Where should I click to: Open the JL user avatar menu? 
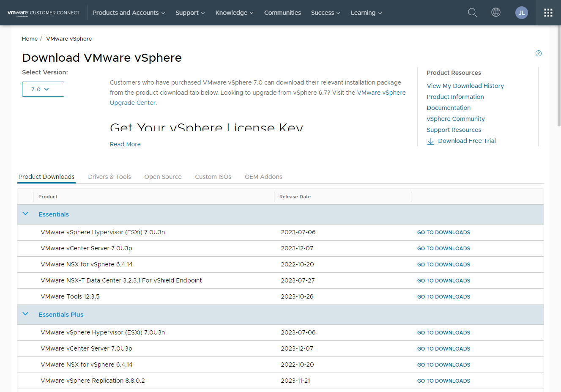(522, 13)
